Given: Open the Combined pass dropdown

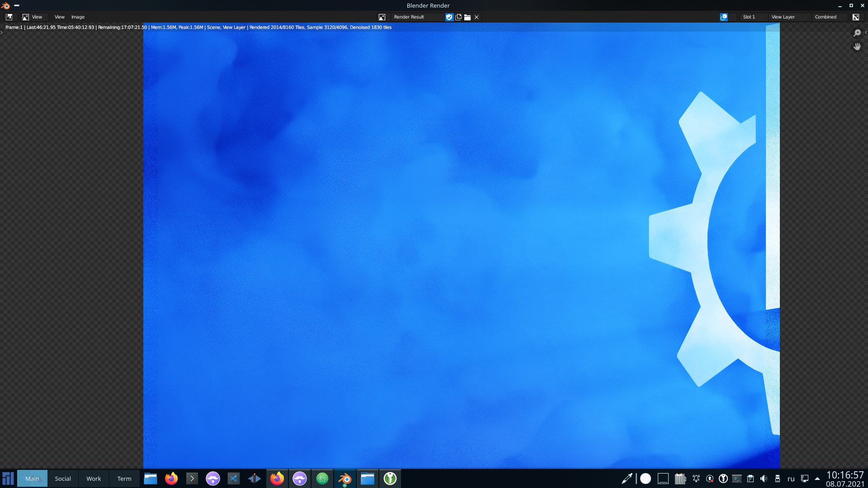Looking at the screenshot, I should tap(830, 17).
